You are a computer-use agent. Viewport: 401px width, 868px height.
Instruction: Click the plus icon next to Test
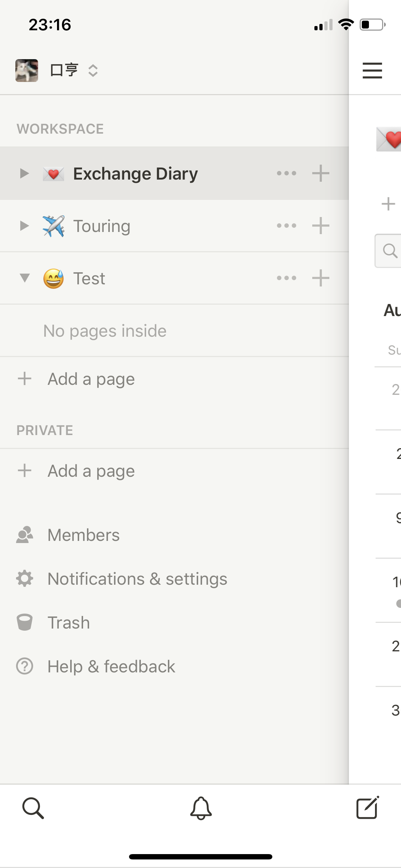(x=320, y=278)
